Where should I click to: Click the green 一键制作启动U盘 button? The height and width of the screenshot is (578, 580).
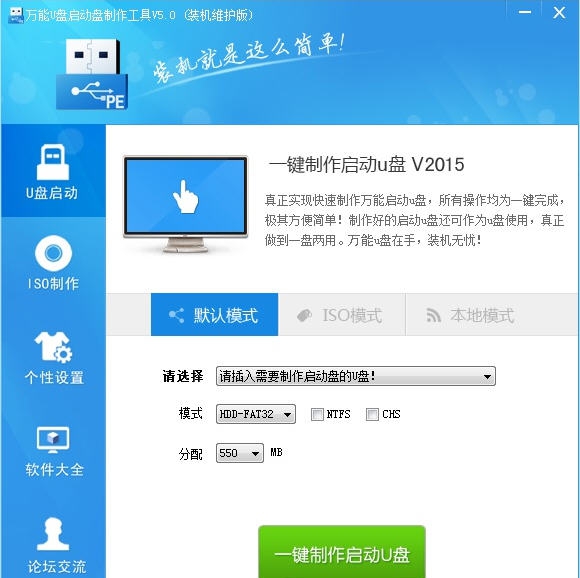(342, 552)
